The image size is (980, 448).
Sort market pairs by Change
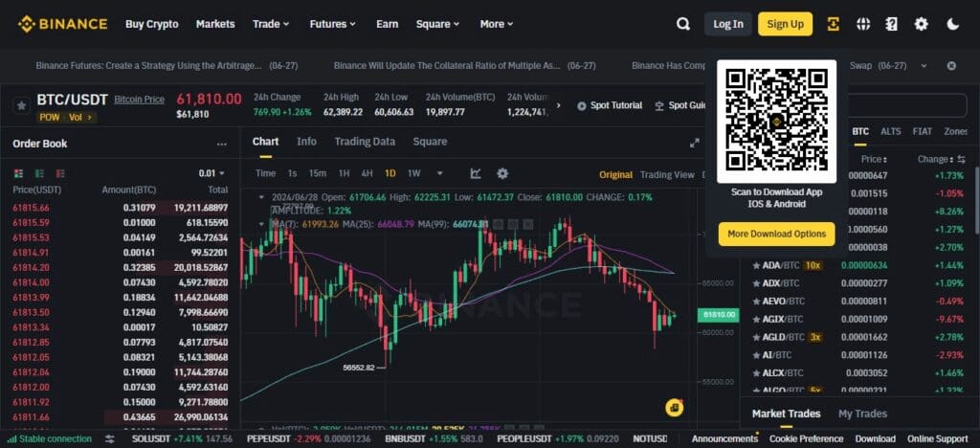pyautogui.click(x=935, y=159)
